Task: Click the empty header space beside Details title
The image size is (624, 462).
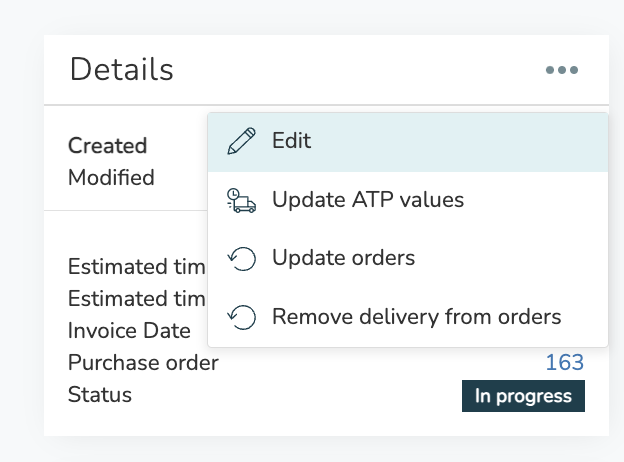Action: coord(358,70)
